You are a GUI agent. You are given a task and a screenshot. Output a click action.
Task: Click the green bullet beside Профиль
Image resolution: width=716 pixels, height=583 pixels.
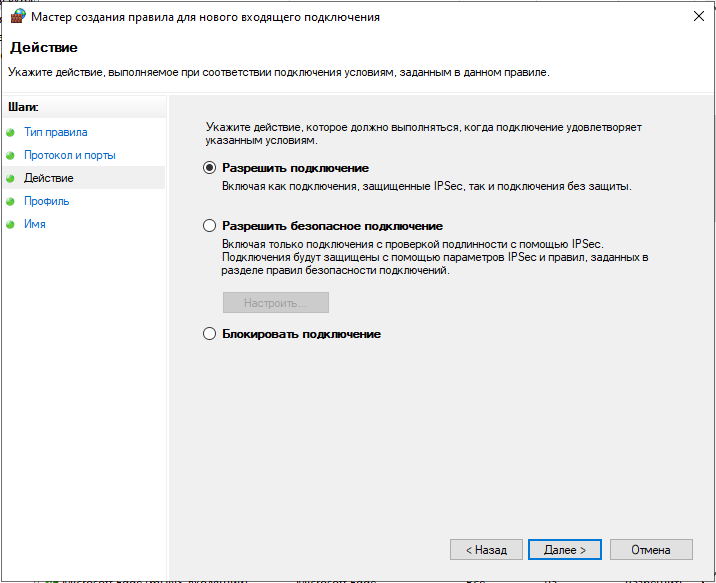[x=11, y=201]
